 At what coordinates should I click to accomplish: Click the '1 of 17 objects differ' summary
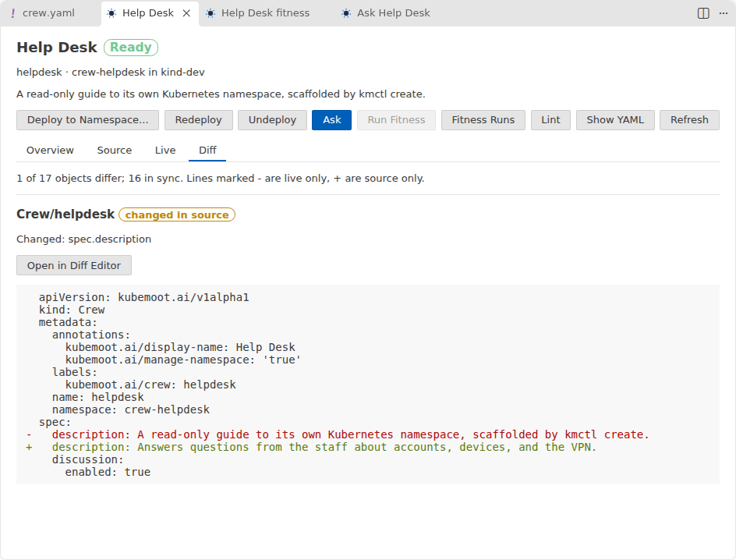[x=221, y=179]
